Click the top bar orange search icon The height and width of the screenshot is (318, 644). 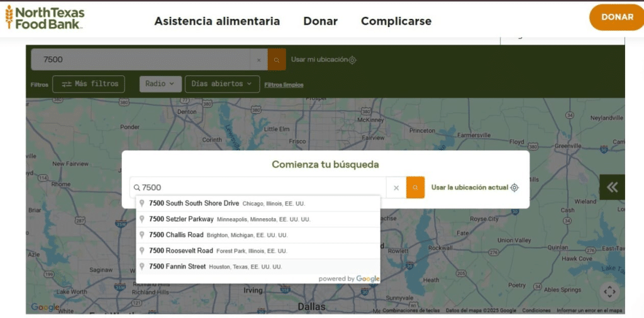click(x=277, y=60)
